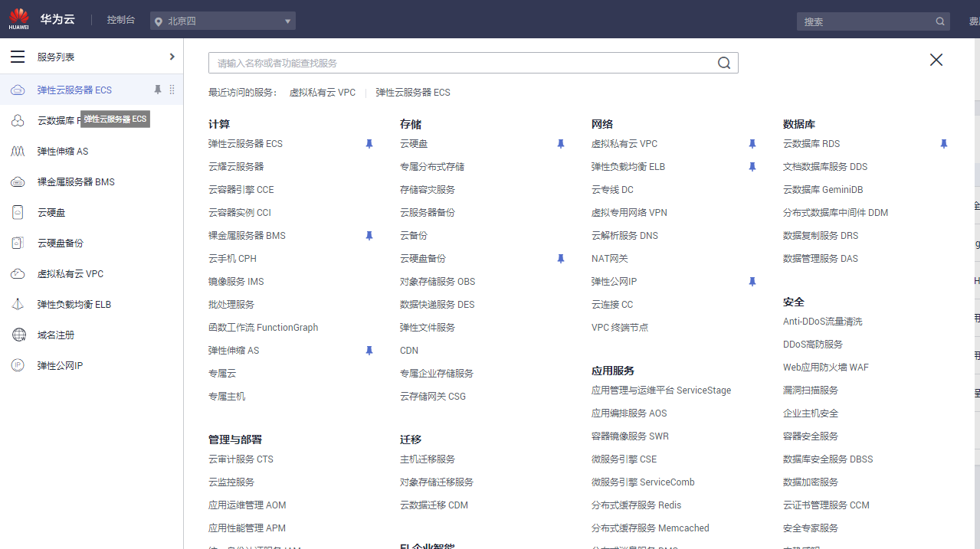Open 微服务引擎 ServiceComb service

click(x=643, y=482)
